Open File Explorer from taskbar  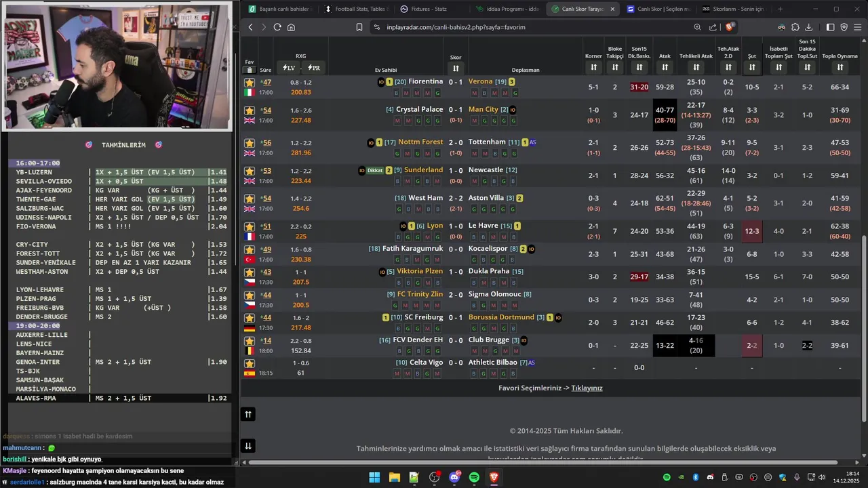[x=394, y=477]
